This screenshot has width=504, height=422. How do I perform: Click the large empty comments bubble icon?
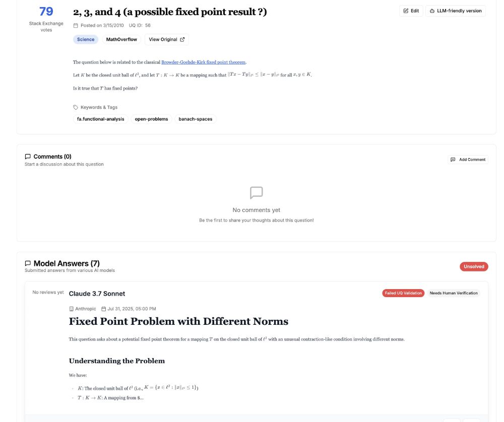pyautogui.click(x=256, y=193)
